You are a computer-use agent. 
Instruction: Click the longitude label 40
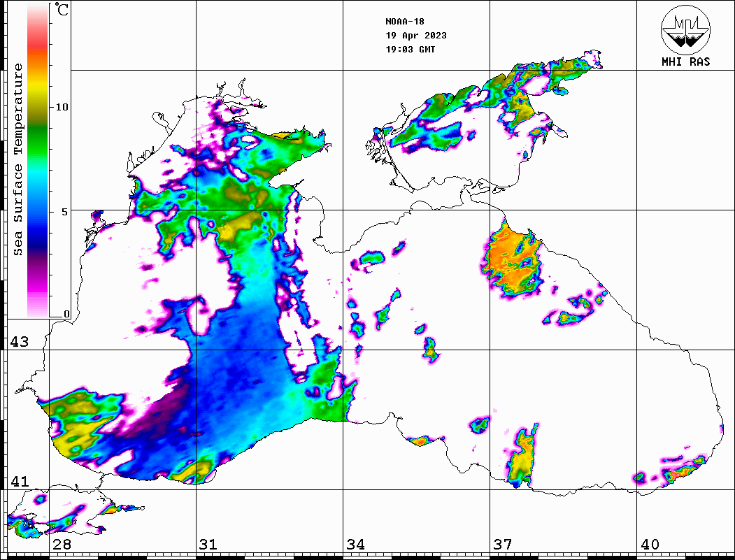[650, 545]
